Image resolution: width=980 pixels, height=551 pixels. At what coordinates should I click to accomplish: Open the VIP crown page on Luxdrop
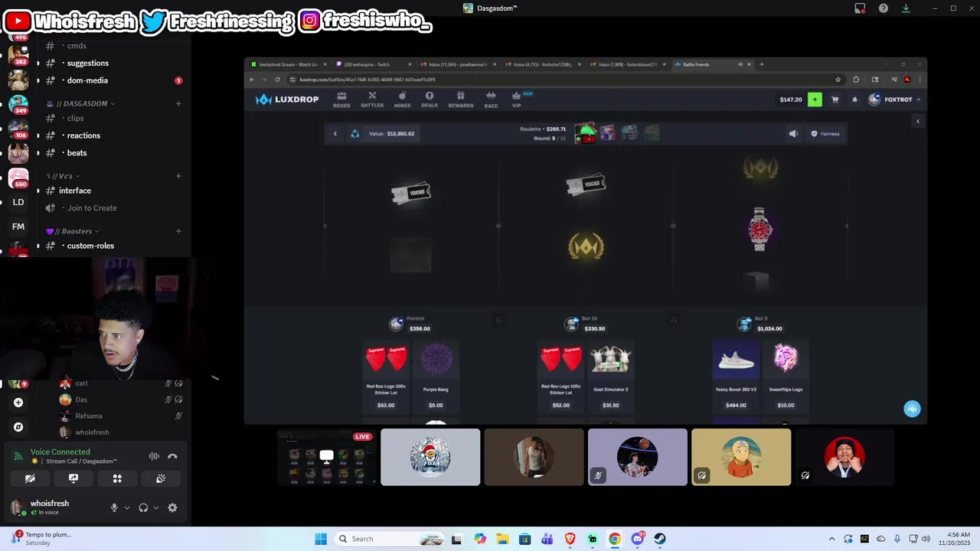point(517,99)
